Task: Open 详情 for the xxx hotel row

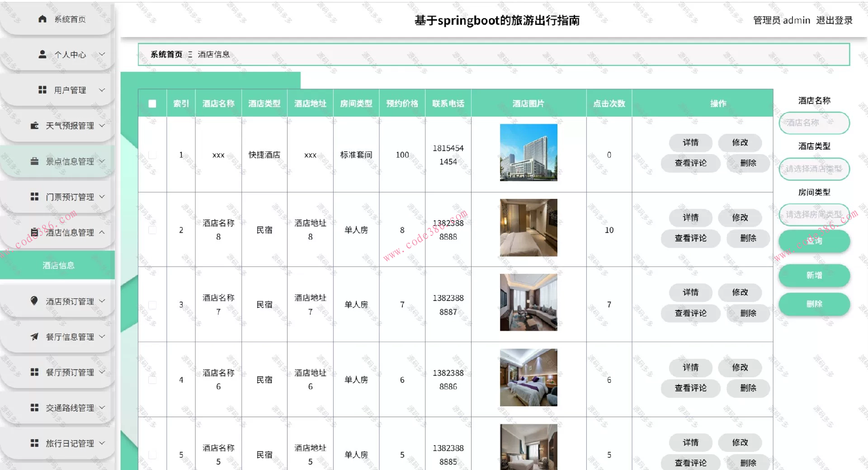Action: [690, 142]
